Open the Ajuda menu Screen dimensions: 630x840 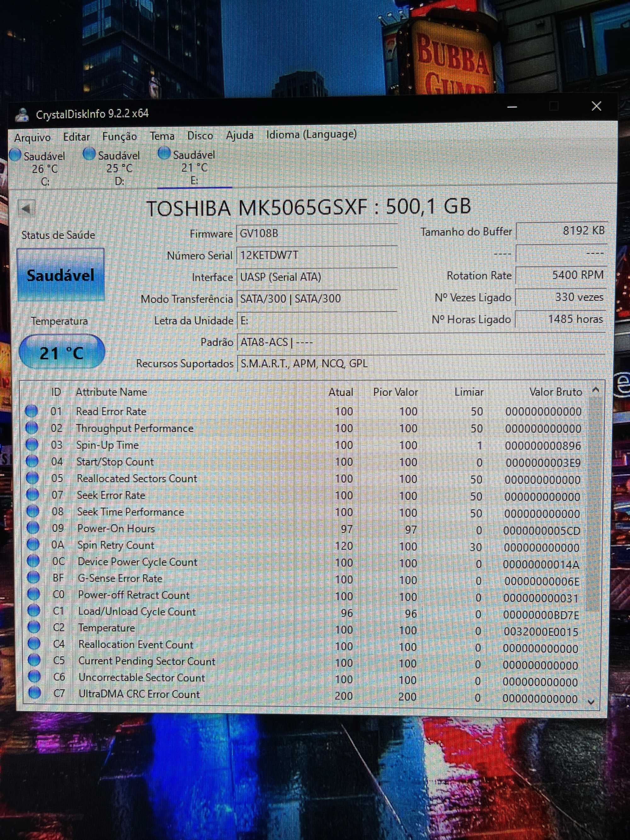(x=239, y=135)
